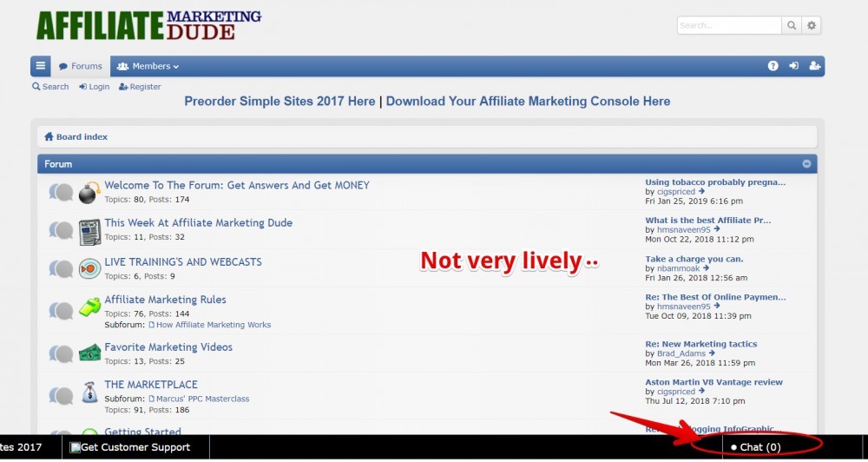This screenshot has width=868, height=462.
Task: Click read-status bubble icon for Live Training row
Action: (61, 268)
